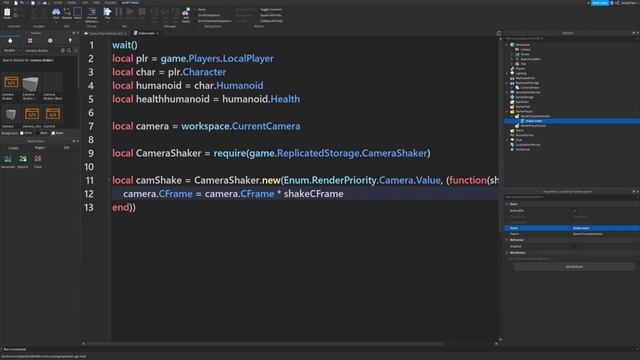Open the Toolbox Inventory grid tab
Viewport: 640px width, 360px height.
[30, 40]
